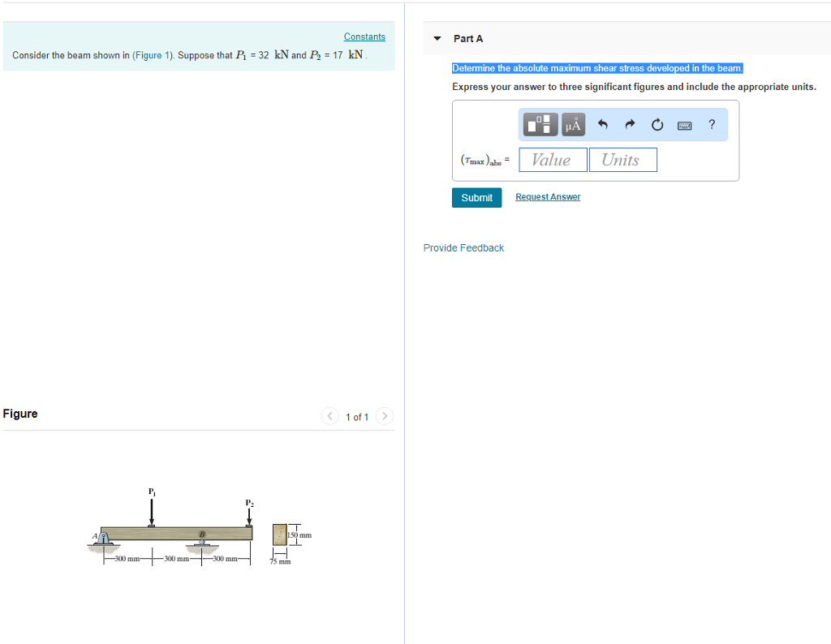831x644 pixels.
Task: Click the next figure navigation arrow
Action: tap(384, 415)
